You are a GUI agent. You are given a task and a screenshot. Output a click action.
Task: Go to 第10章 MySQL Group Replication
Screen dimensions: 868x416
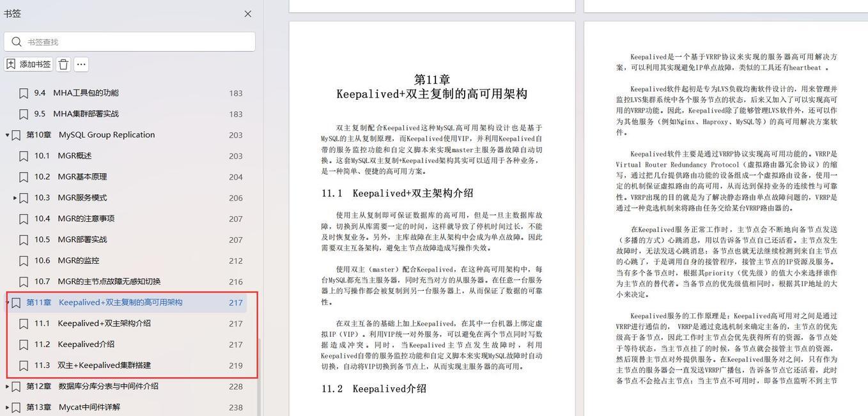pos(91,135)
